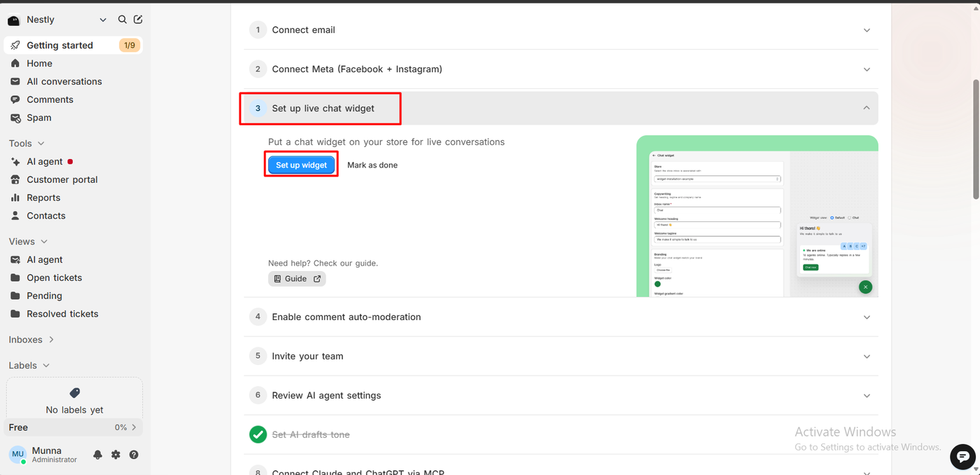Open settings gear icon
This screenshot has height=475, width=980.
(x=115, y=455)
